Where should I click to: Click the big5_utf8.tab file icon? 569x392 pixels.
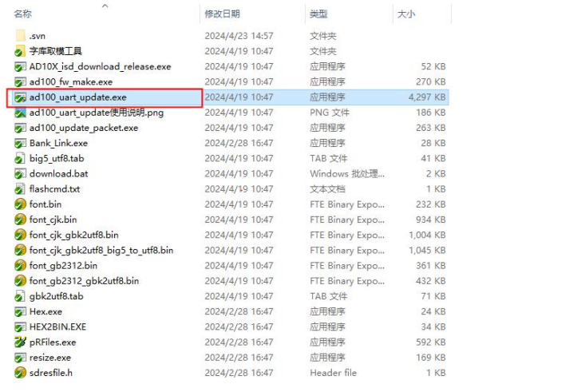tap(20, 159)
